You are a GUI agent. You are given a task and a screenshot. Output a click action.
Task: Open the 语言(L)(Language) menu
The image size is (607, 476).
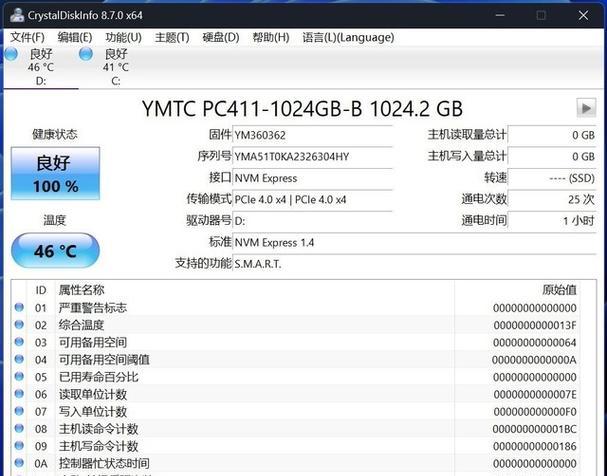pyautogui.click(x=348, y=37)
